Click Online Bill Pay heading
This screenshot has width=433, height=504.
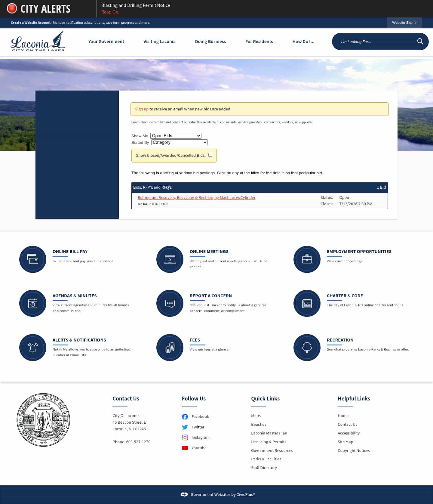coord(70,252)
